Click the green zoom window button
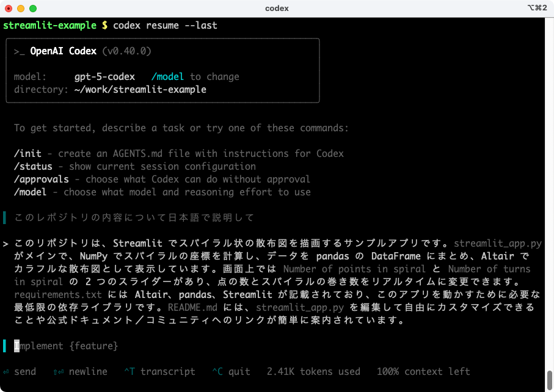 (33, 9)
